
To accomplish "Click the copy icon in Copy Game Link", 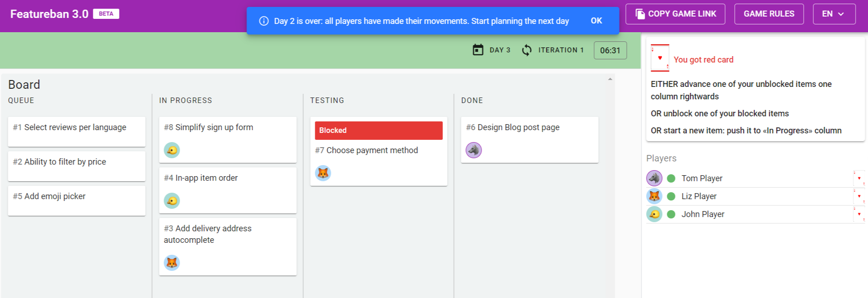I will point(640,14).
